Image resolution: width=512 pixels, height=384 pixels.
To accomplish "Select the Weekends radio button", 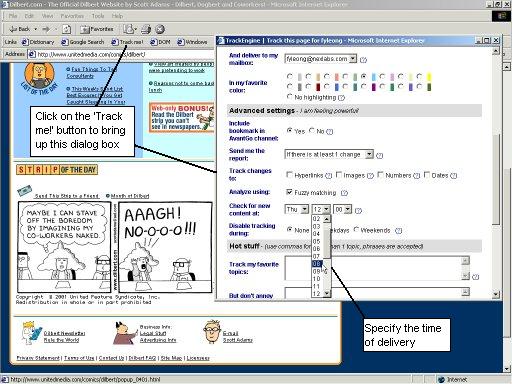I will click(356, 229).
